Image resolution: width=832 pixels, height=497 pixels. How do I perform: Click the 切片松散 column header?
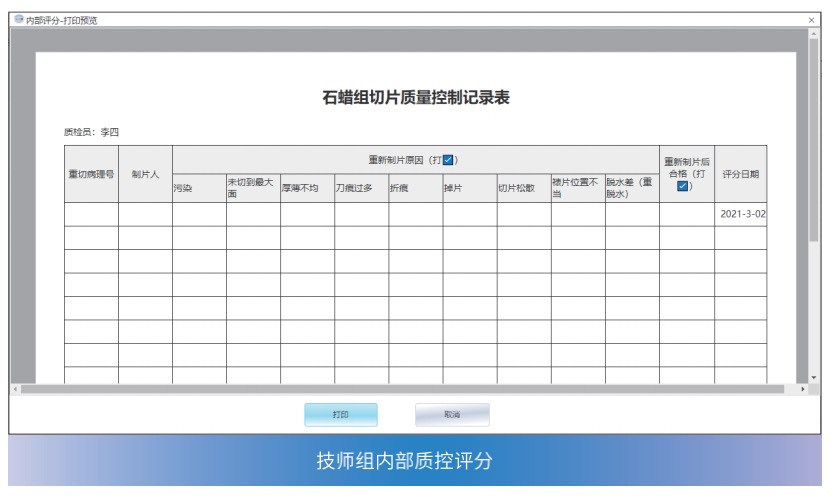(524, 188)
